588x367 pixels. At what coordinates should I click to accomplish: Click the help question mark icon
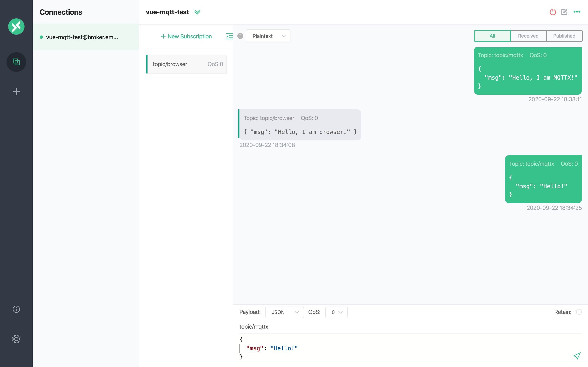240,36
